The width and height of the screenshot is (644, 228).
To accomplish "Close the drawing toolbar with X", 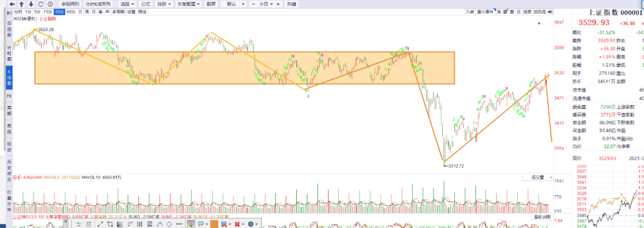I will click(66, 221).
